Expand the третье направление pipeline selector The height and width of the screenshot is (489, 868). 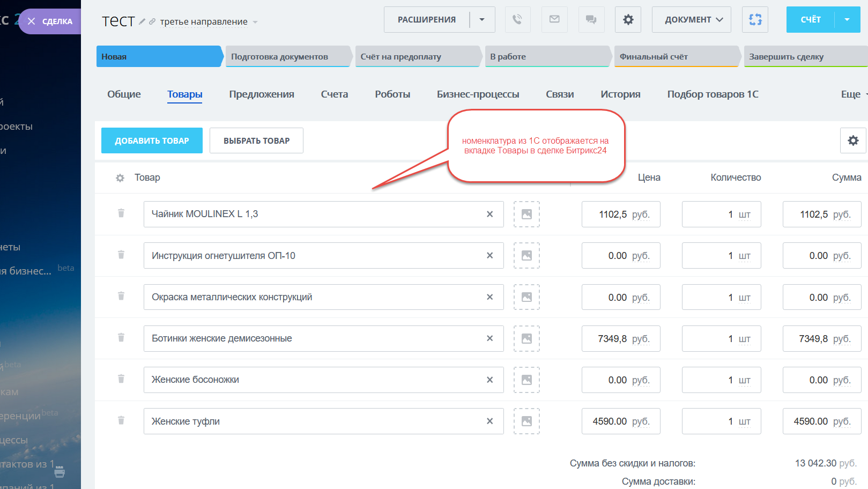tap(255, 22)
